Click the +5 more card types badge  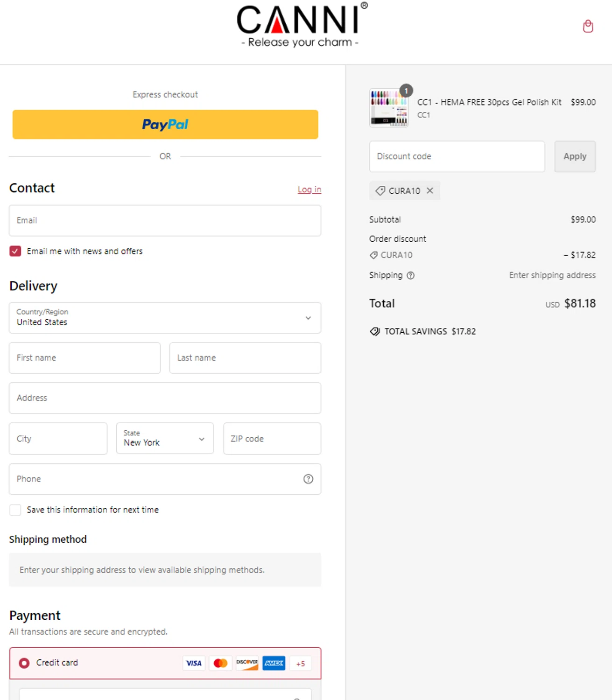point(300,663)
